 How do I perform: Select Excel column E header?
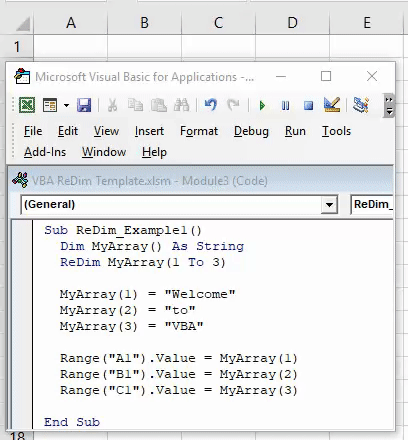[367, 23]
